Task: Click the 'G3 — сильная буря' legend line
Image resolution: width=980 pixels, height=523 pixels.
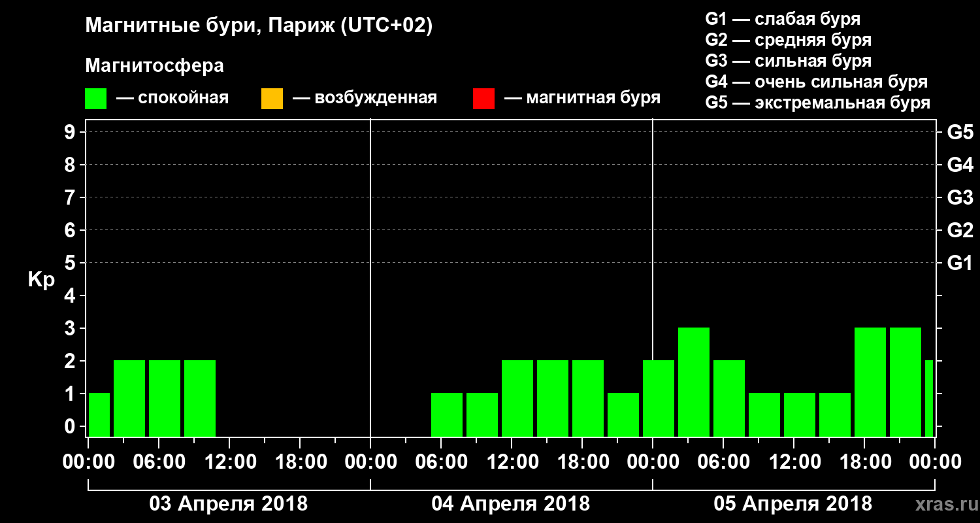Action: [x=788, y=61]
